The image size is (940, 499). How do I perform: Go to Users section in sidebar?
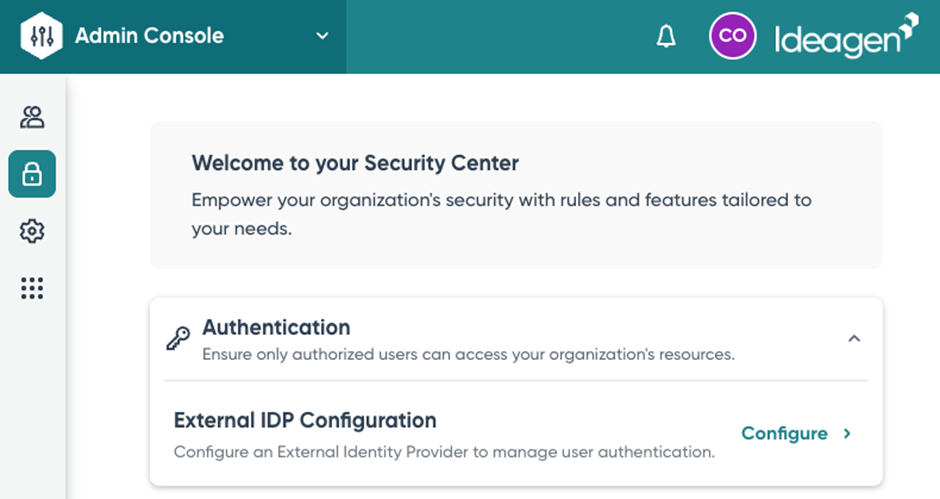[x=32, y=117]
